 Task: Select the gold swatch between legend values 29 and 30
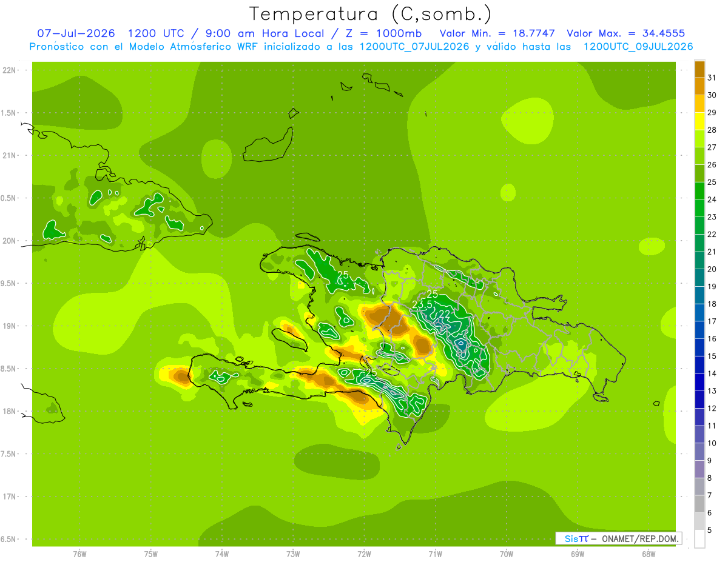[699, 104]
